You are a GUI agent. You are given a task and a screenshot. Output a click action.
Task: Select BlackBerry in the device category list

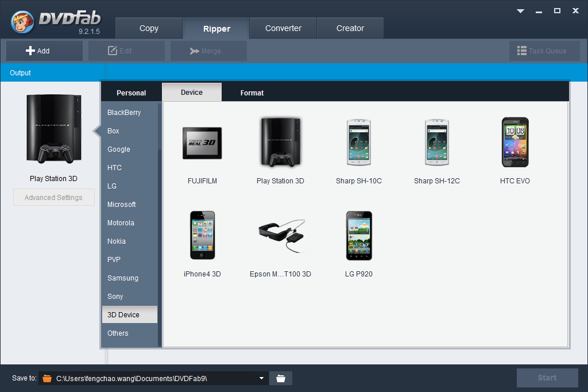point(130,112)
